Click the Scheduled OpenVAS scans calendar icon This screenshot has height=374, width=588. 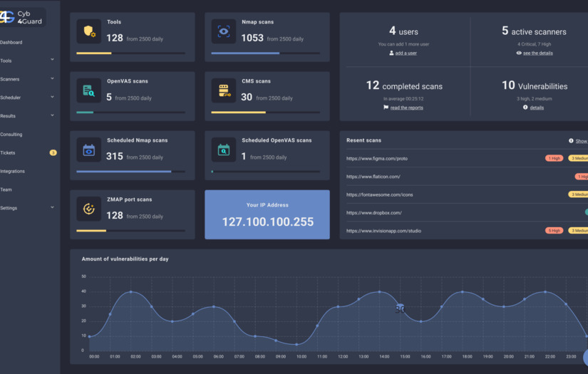[224, 150]
